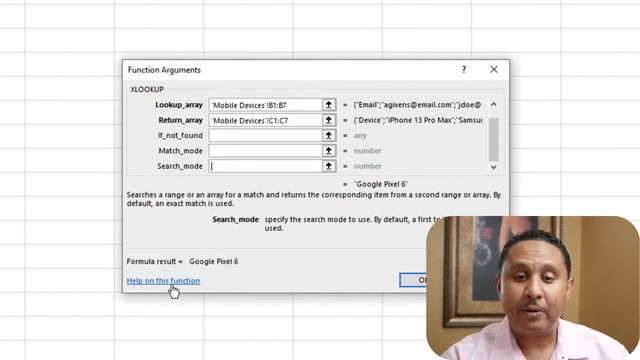The width and height of the screenshot is (640, 360).
Task: Click the Return_array input field
Action: tap(265, 120)
